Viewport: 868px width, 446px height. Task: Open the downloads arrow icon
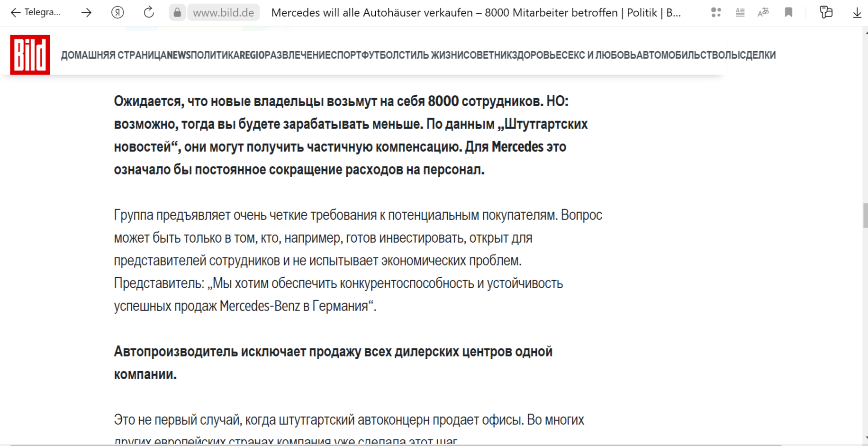(857, 13)
